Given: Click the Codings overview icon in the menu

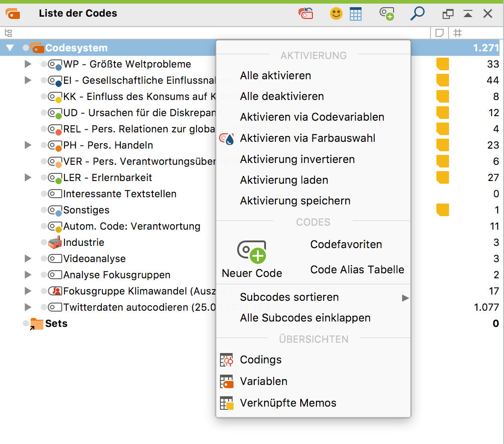Looking at the screenshot, I should pyautogui.click(x=226, y=360).
